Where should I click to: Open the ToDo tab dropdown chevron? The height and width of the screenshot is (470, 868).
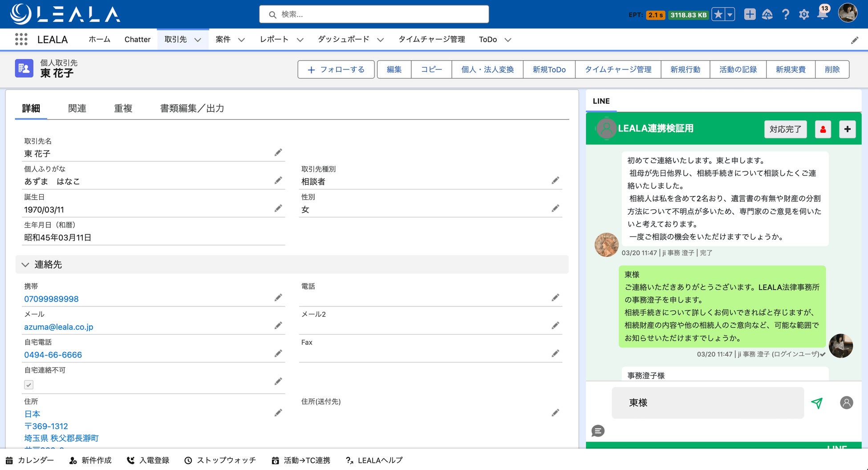click(508, 40)
